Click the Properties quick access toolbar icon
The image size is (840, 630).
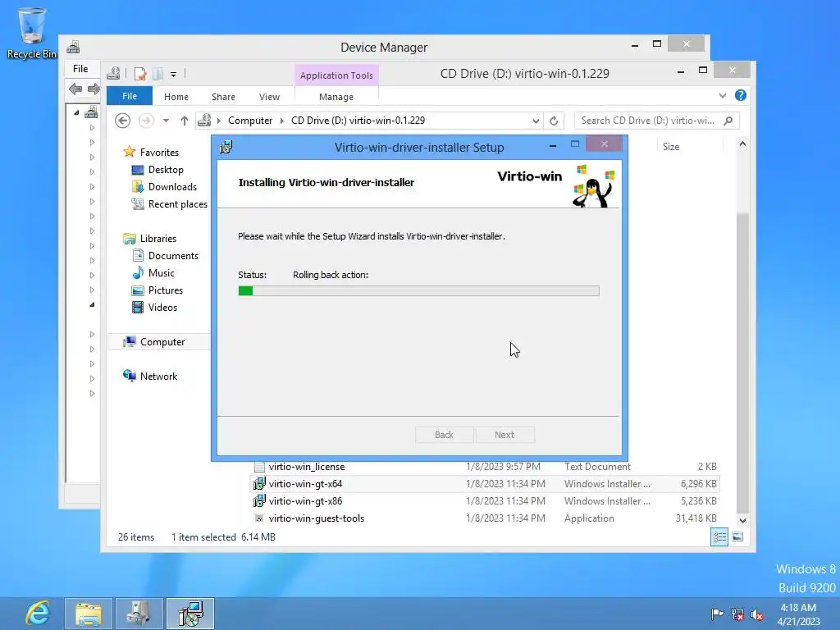click(x=139, y=74)
